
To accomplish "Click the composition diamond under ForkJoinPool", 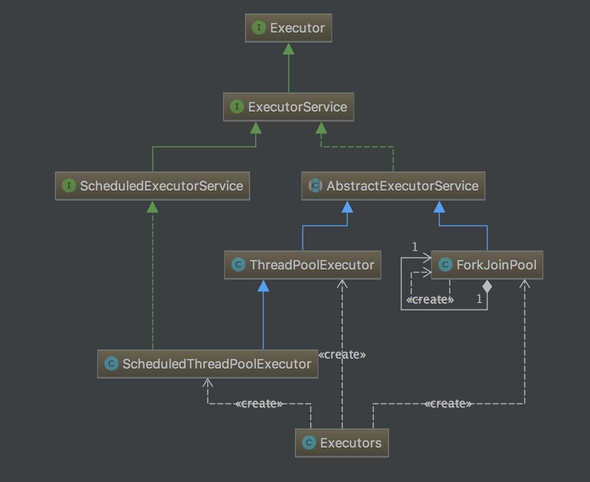I will 487,286.
